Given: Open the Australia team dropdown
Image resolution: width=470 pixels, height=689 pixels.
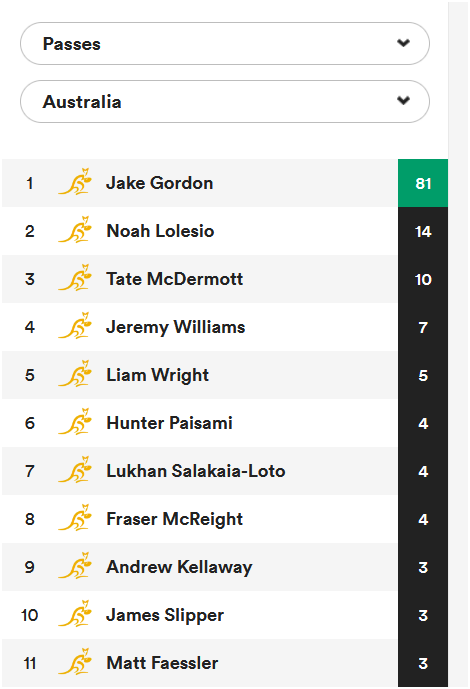Looking at the screenshot, I should click(224, 102).
